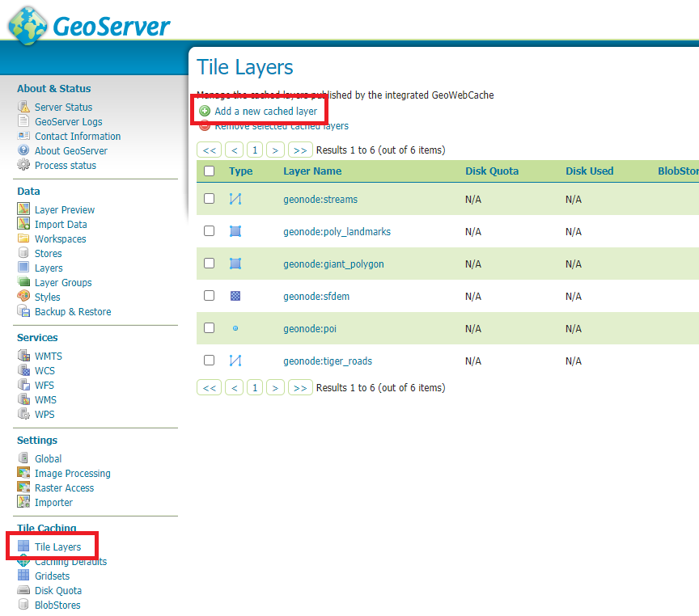Click the WMTS service icon

click(x=23, y=357)
